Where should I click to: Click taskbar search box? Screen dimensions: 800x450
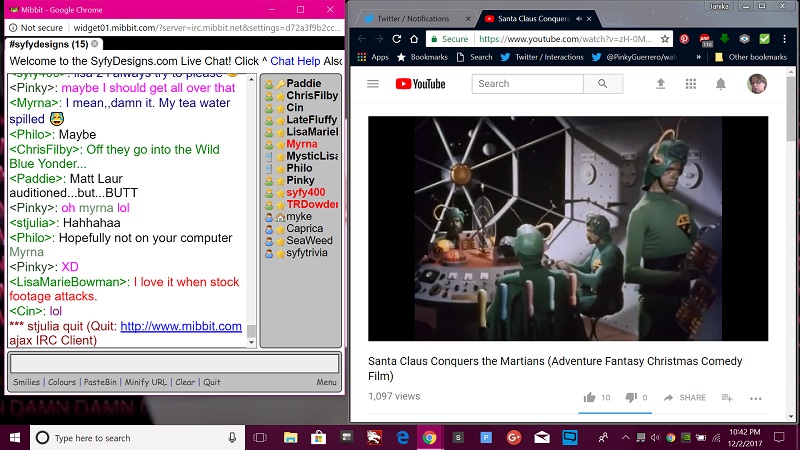click(137, 438)
